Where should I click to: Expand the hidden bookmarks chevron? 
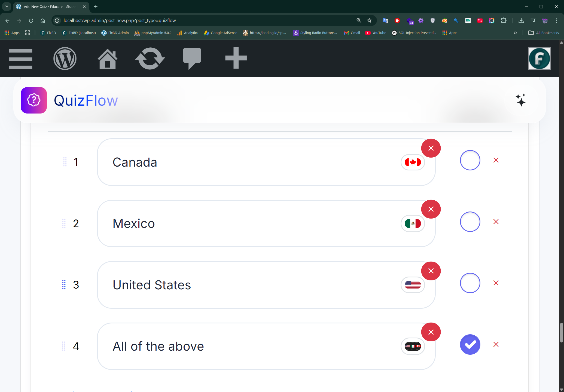pos(515,33)
